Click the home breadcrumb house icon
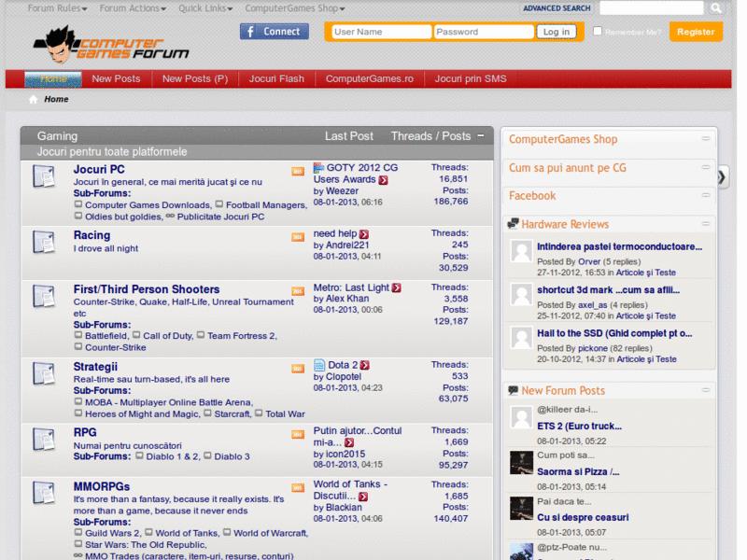The width and height of the screenshot is (747, 560). (33, 99)
